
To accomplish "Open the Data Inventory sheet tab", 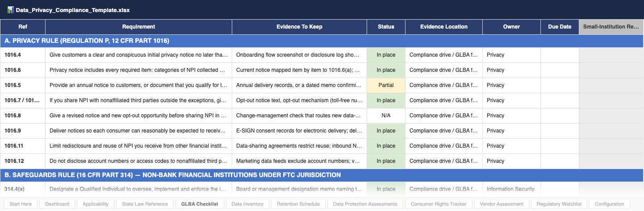I will [x=247, y=204].
